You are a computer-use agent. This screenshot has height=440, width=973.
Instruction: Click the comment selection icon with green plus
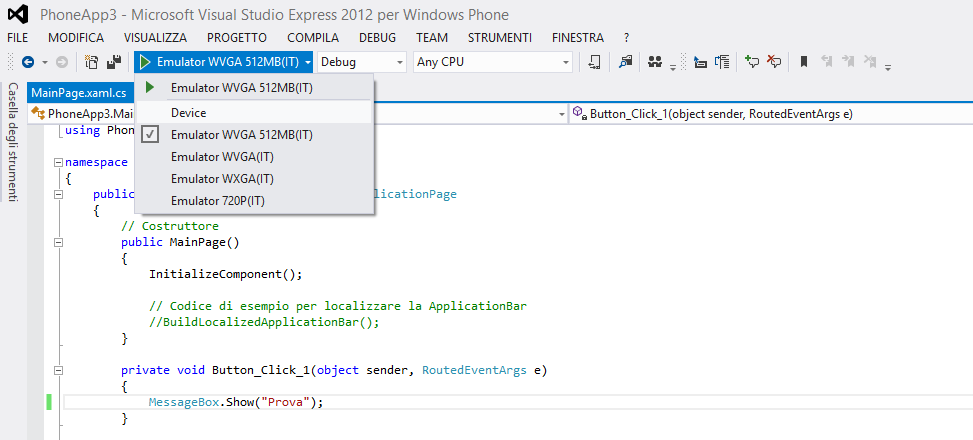click(x=752, y=61)
